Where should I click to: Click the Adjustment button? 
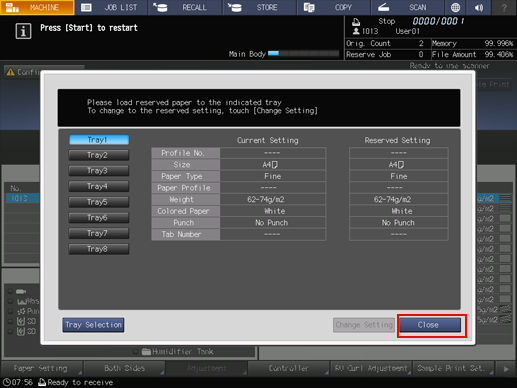(x=206, y=368)
